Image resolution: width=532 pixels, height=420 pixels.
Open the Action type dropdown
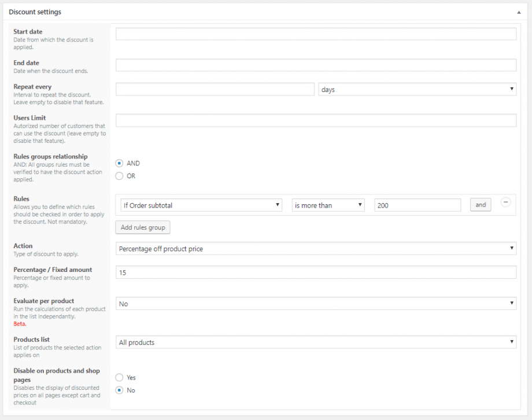pyautogui.click(x=316, y=249)
